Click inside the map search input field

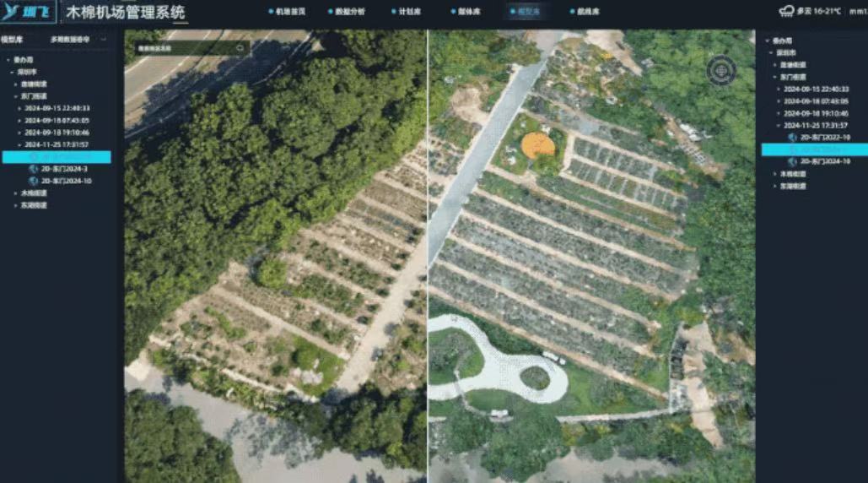(x=186, y=48)
